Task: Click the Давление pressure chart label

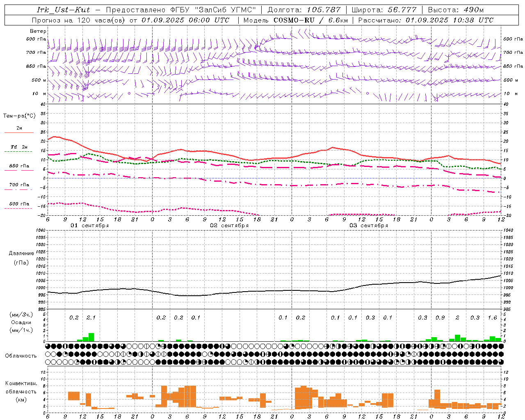Action: 21,253
